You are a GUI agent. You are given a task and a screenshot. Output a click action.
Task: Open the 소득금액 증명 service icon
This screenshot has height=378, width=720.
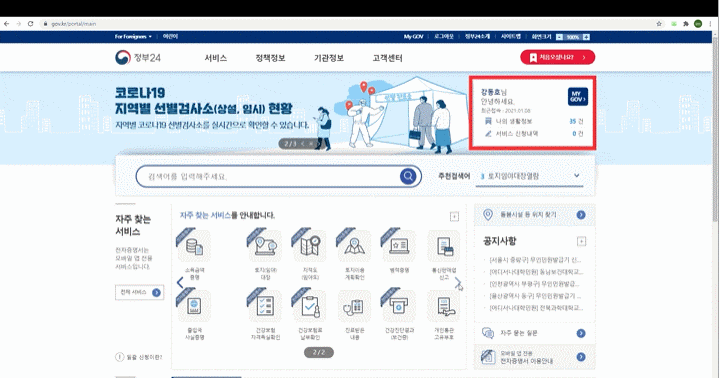coord(194,247)
